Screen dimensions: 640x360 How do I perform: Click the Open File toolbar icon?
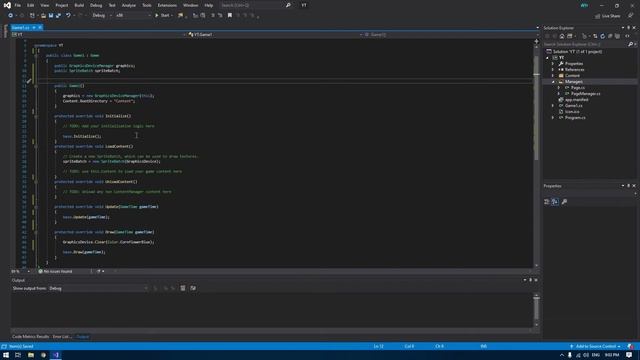(x=43, y=16)
